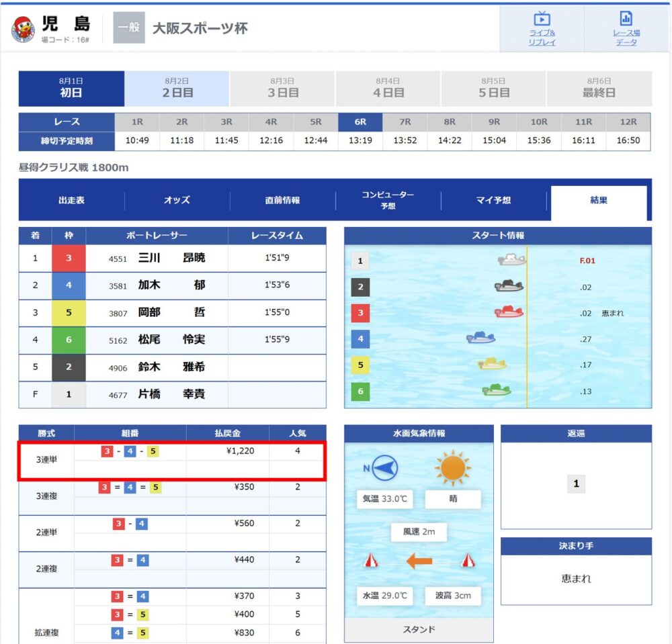Screen dimensions: 672x644
Task: Open the オッズ tab
Action: 177,200
